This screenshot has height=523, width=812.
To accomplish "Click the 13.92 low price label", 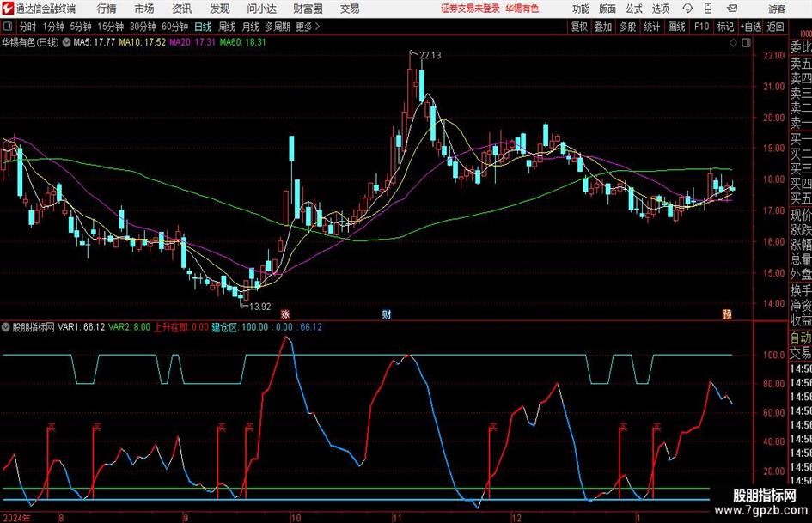I will click(x=260, y=307).
